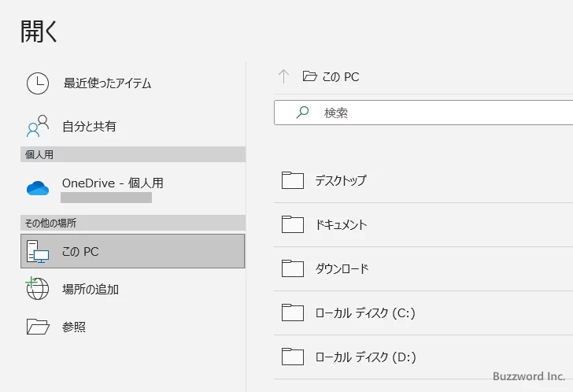Click the clock icon for recent items
The image size is (573, 392).
38,83
